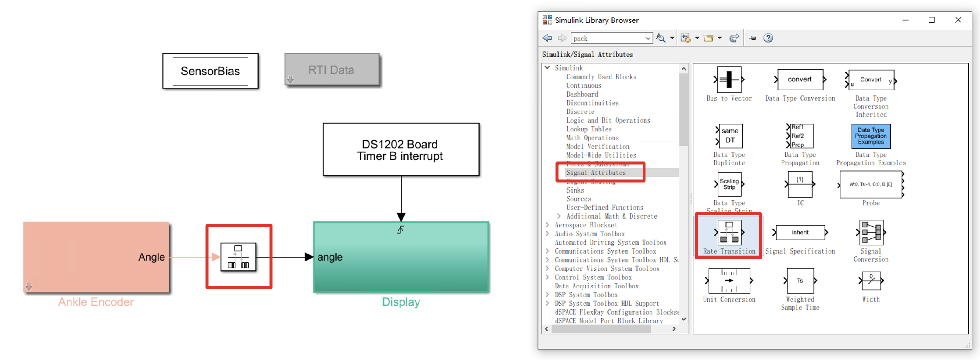Select the Math Operations library
The image size is (980, 360).
tap(592, 138)
